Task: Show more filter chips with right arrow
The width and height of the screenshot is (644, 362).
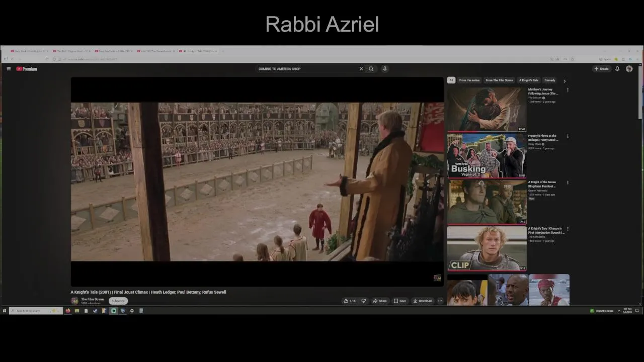Action: 565,80
